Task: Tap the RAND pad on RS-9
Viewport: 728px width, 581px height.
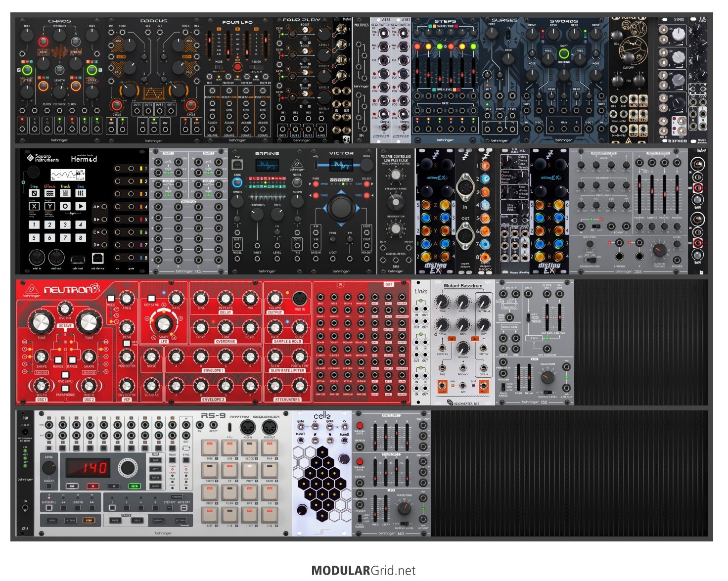Action: (269, 471)
